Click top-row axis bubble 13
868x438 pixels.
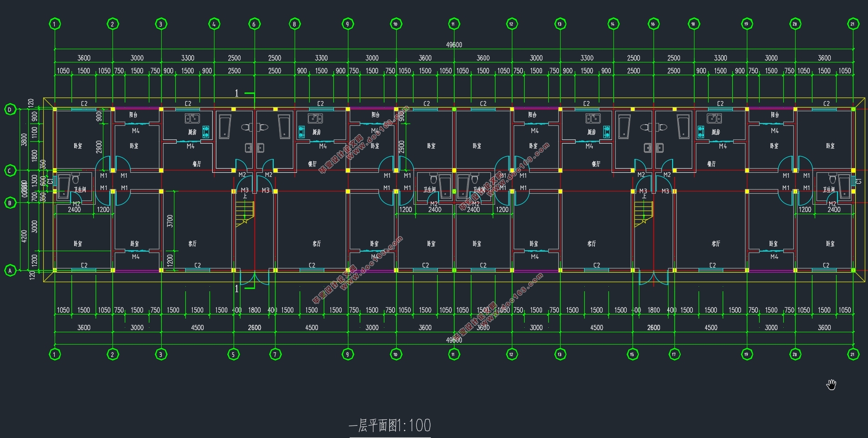[560, 24]
